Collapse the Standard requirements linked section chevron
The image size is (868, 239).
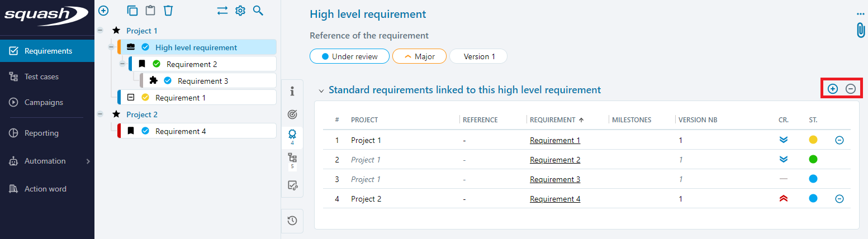click(321, 90)
